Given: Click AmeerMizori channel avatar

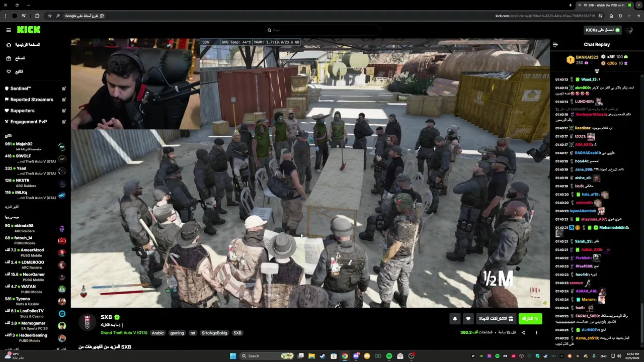Looking at the screenshot, I should pyautogui.click(x=62, y=253).
